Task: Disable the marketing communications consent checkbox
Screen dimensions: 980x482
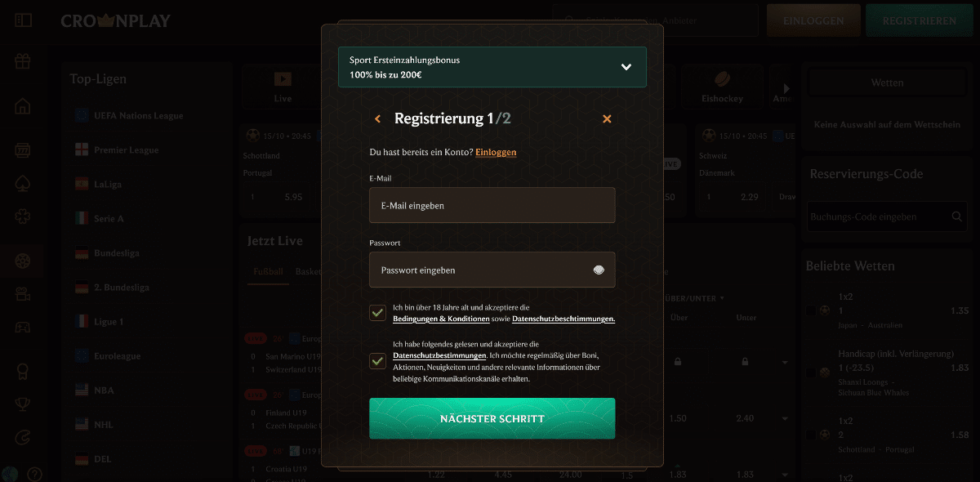Action: (x=377, y=360)
